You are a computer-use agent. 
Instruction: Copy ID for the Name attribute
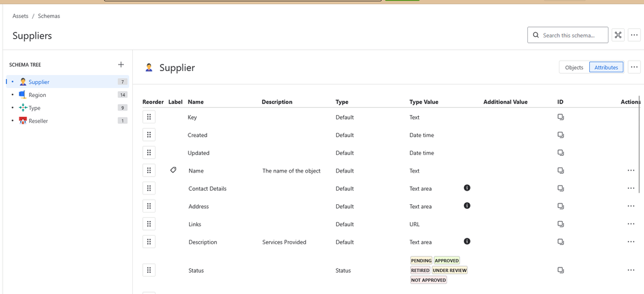(x=561, y=170)
